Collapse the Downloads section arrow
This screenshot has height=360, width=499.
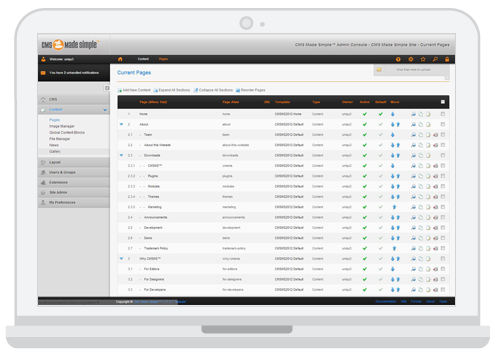coord(121,155)
